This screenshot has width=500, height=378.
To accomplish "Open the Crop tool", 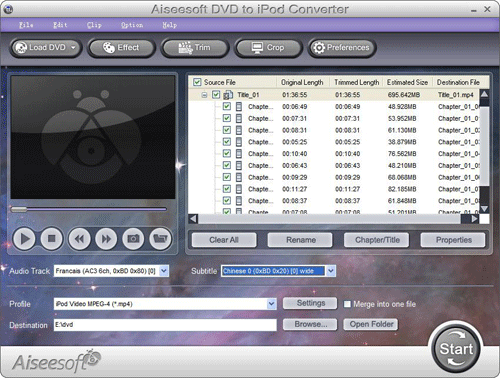I will click(268, 48).
